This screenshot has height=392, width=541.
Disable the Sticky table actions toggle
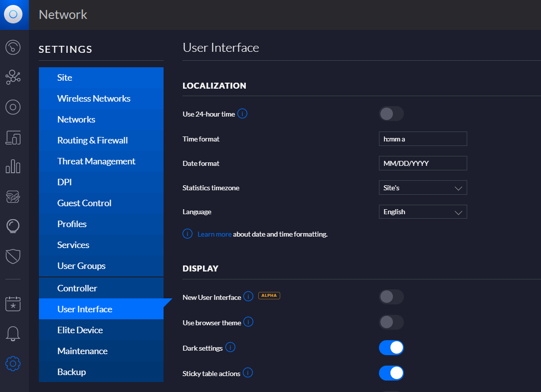point(391,373)
